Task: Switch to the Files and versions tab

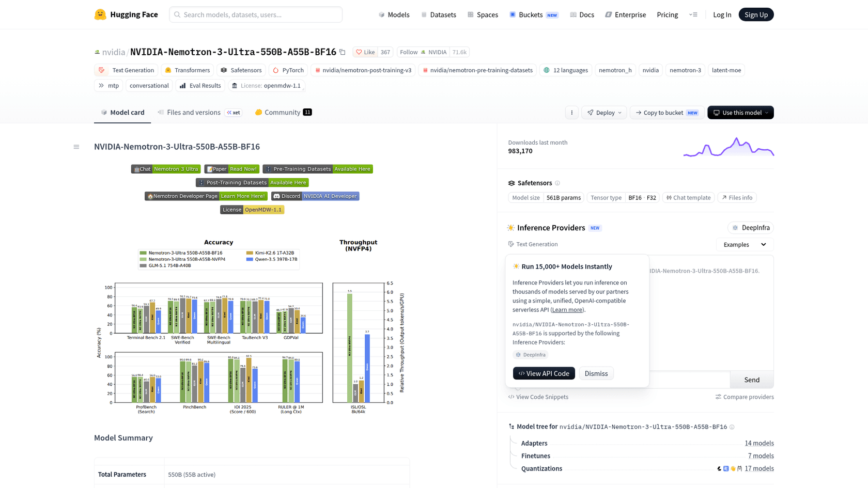Action: click(199, 113)
